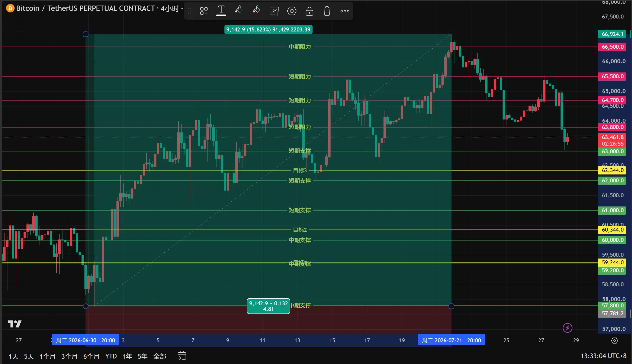Click the Bitcoin symbol logo
The width and height of the screenshot is (632, 364).
click(x=10, y=8)
